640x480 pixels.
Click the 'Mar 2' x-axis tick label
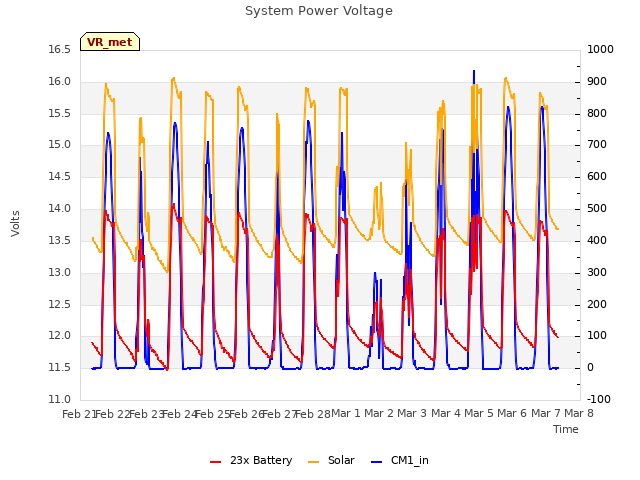379,413
